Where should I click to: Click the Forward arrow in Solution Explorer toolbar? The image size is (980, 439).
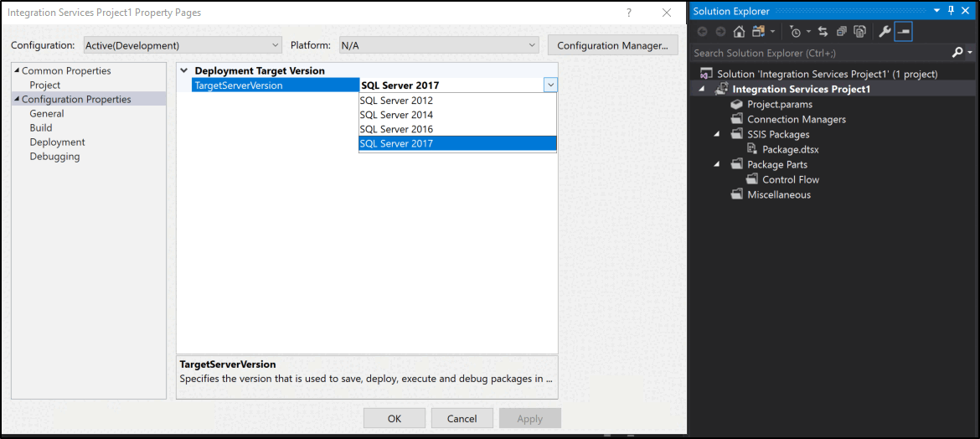720,31
